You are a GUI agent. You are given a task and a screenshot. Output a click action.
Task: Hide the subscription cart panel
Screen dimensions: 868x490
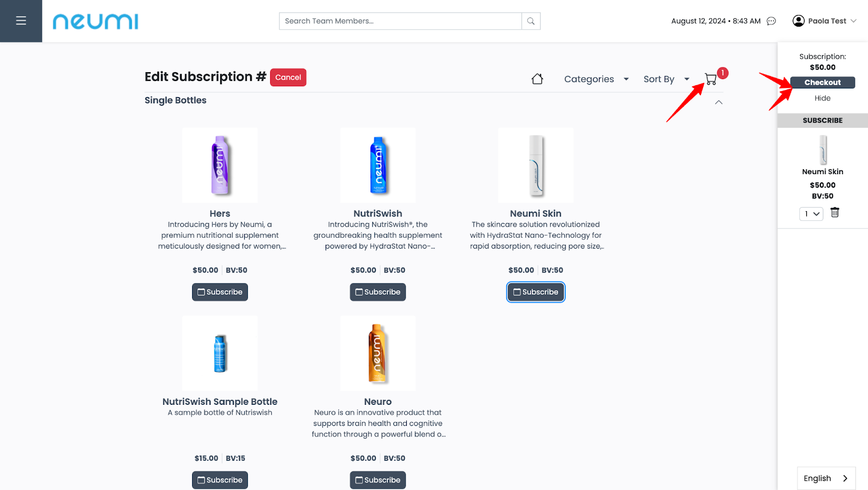tap(822, 98)
